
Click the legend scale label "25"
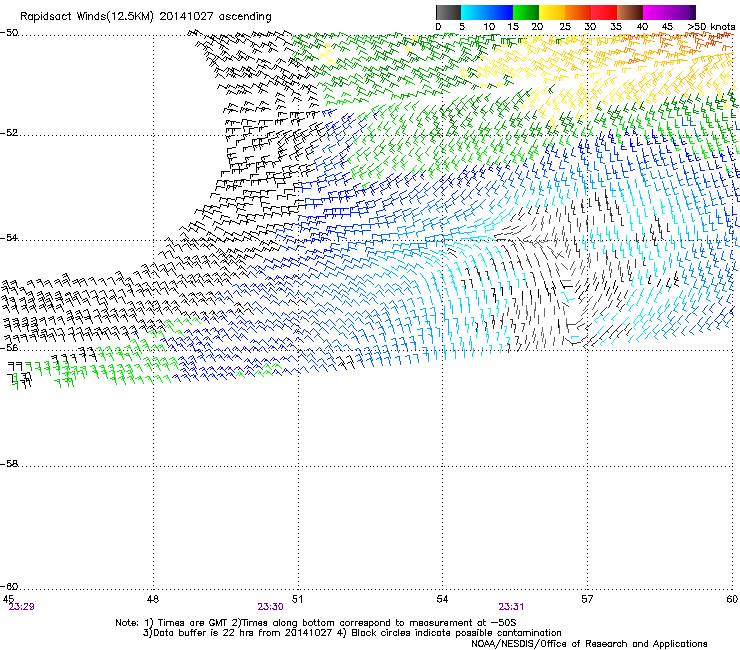tap(565, 27)
